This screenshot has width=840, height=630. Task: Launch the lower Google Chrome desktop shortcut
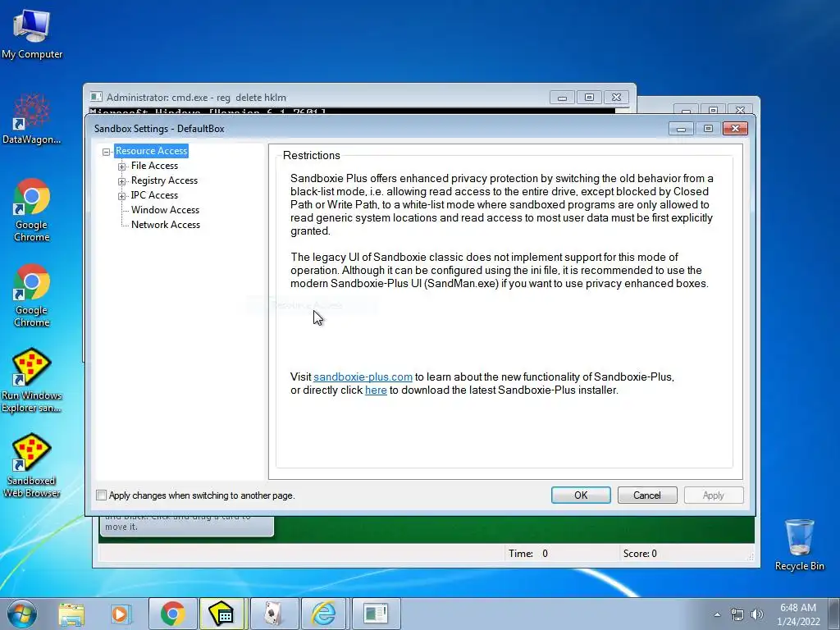tap(32, 295)
